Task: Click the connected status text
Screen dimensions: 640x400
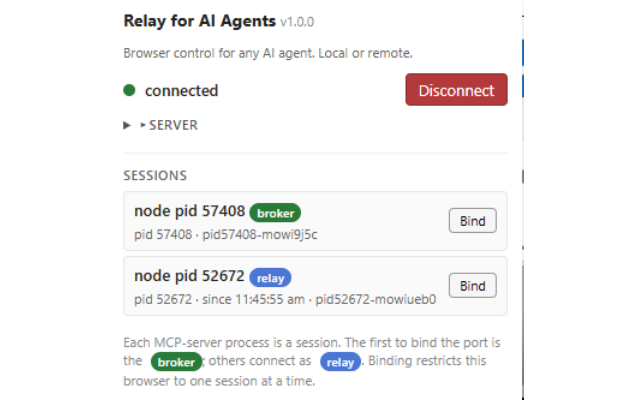Action: [x=182, y=91]
